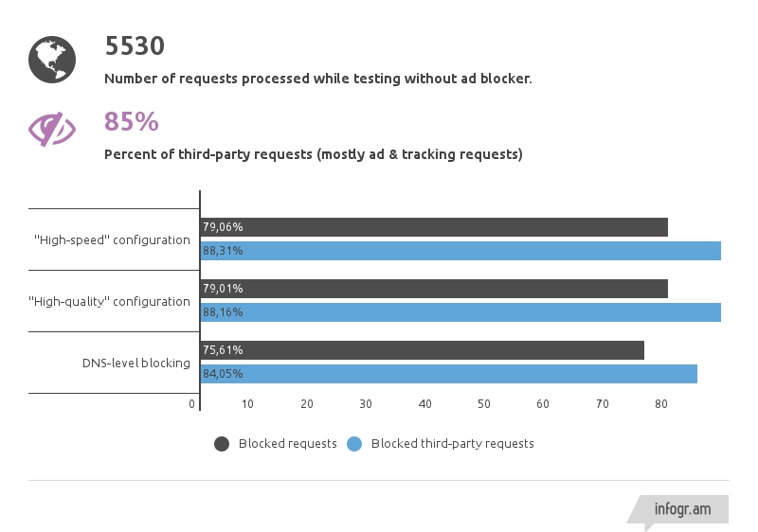Select the 79,01% dark High-quality bar

point(434,289)
